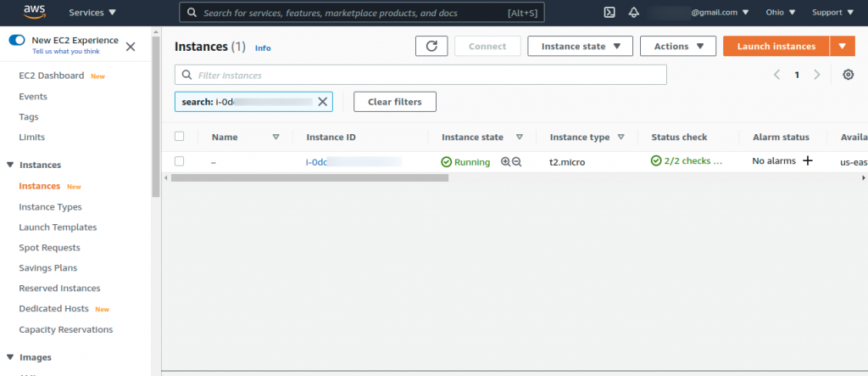
Task: Sort by Name column arrow
Action: point(275,137)
